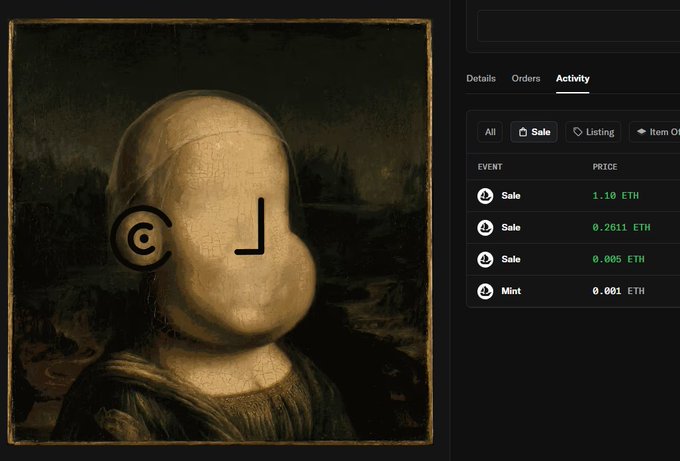Toggle the Sale filter chip
The width and height of the screenshot is (680, 461).
(534, 132)
